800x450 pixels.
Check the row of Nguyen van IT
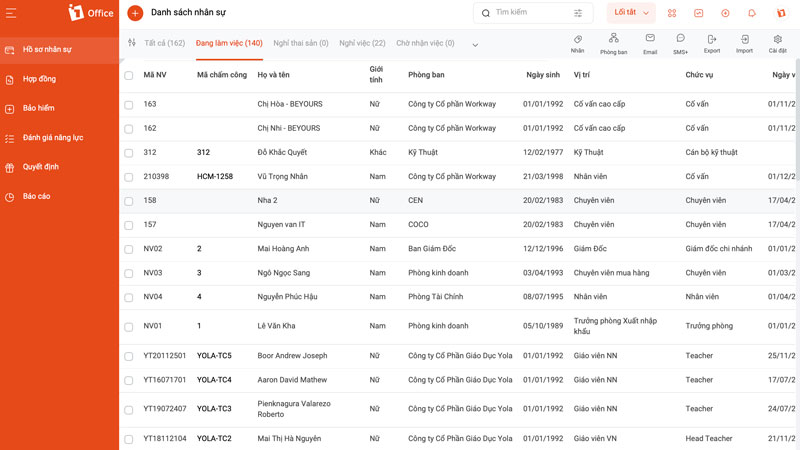[129, 225]
